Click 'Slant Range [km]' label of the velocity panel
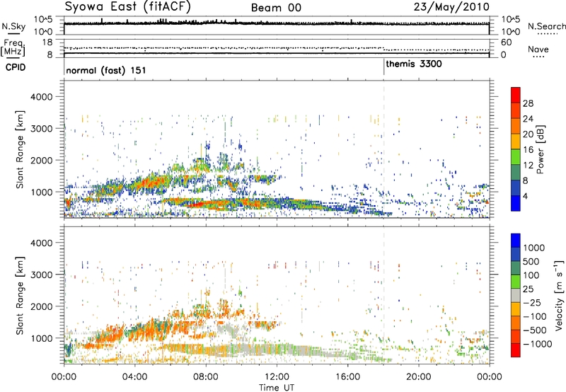Viewport: 566px width, 392px height. 20,295
